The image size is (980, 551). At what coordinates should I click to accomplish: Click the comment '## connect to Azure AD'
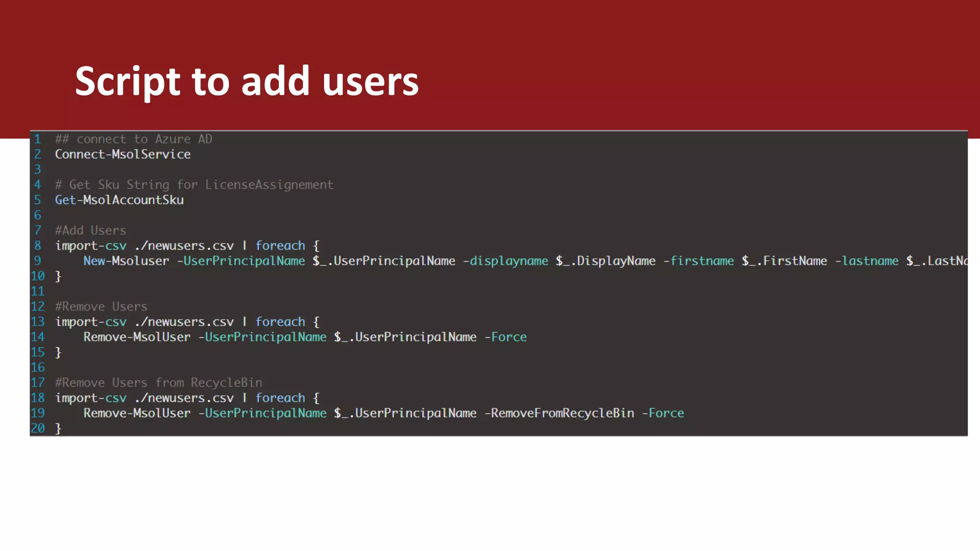pyautogui.click(x=134, y=139)
